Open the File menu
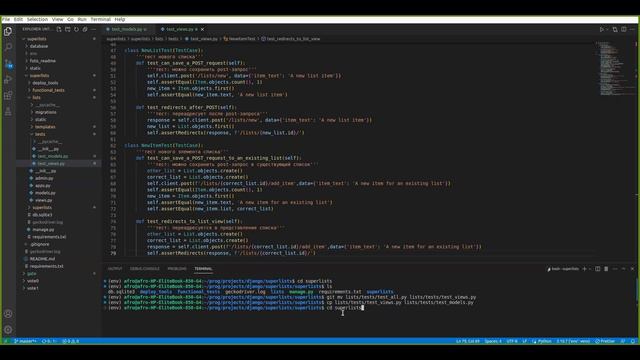 6,19
